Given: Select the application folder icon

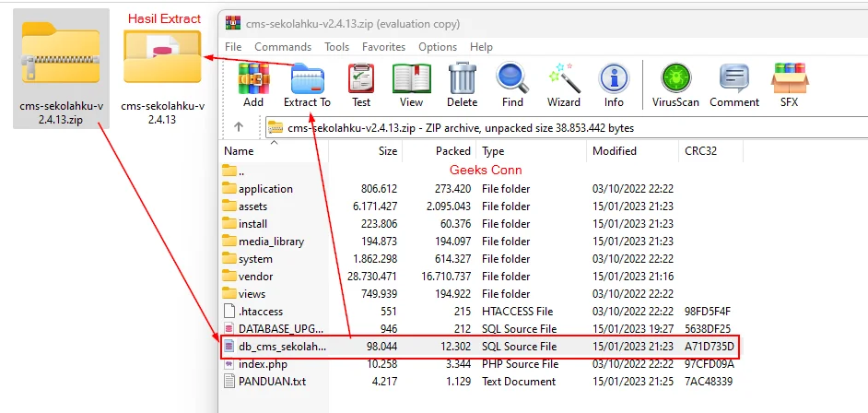Looking at the screenshot, I should [x=229, y=188].
